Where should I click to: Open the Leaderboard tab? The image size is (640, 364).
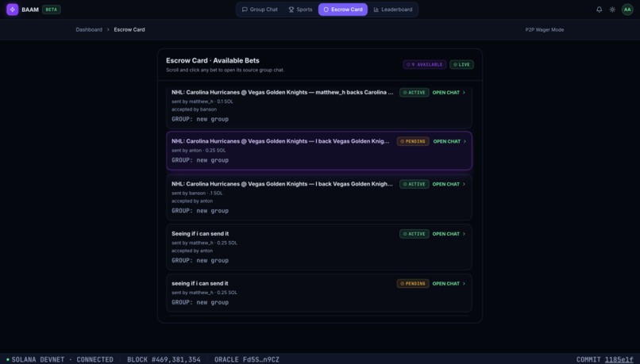click(393, 10)
